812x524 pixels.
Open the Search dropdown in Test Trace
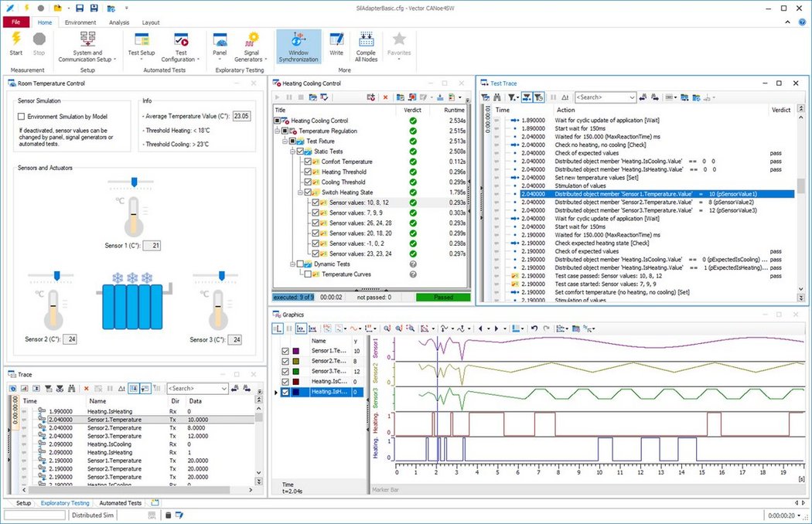[632, 97]
